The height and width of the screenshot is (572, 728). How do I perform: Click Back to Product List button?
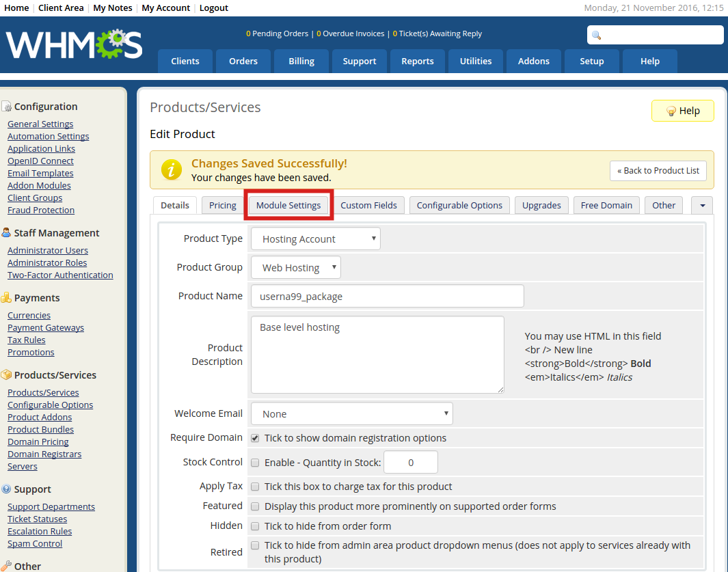click(658, 170)
